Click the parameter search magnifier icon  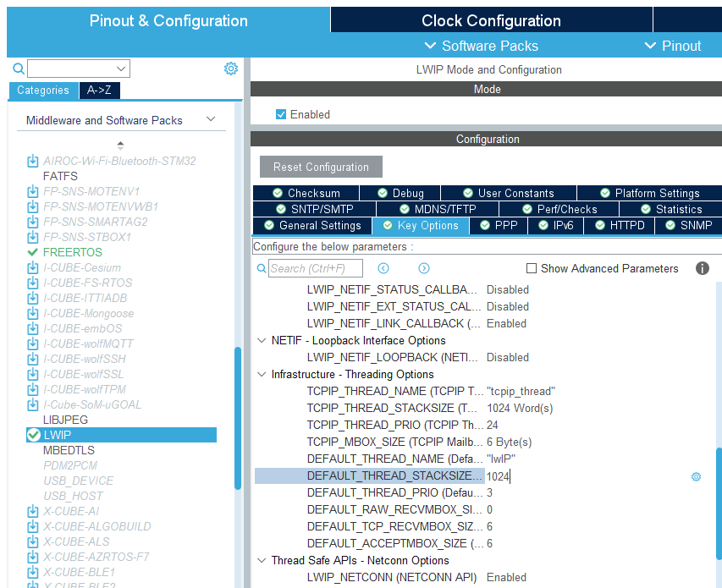point(261,268)
